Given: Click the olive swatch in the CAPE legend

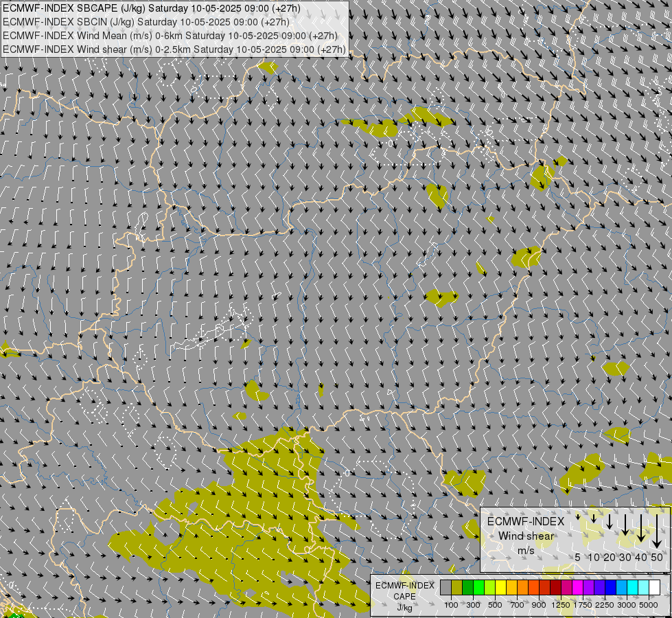Looking at the screenshot, I should point(457,588).
